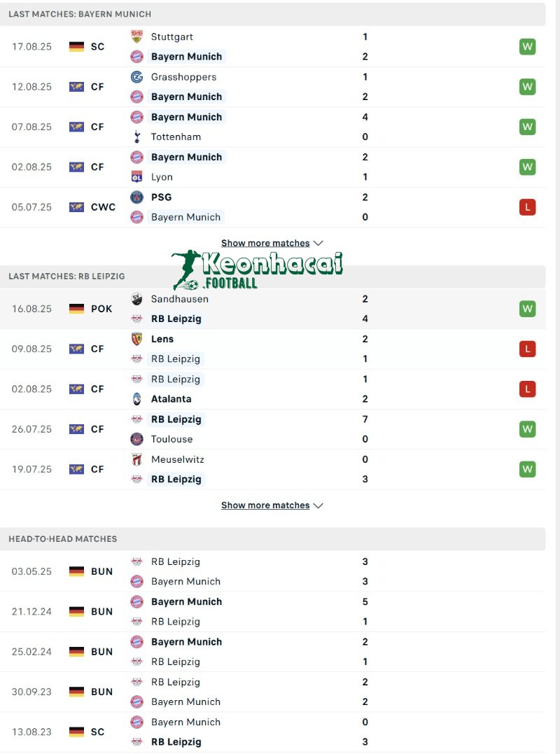
Task: Expand Show more matches under RB Leipzig
Action: (265, 505)
